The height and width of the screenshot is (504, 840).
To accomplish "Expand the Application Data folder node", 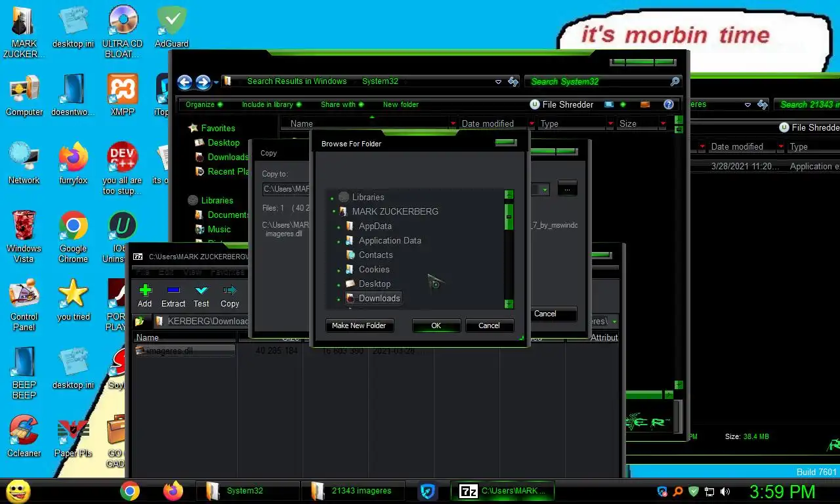I will pyautogui.click(x=339, y=241).
